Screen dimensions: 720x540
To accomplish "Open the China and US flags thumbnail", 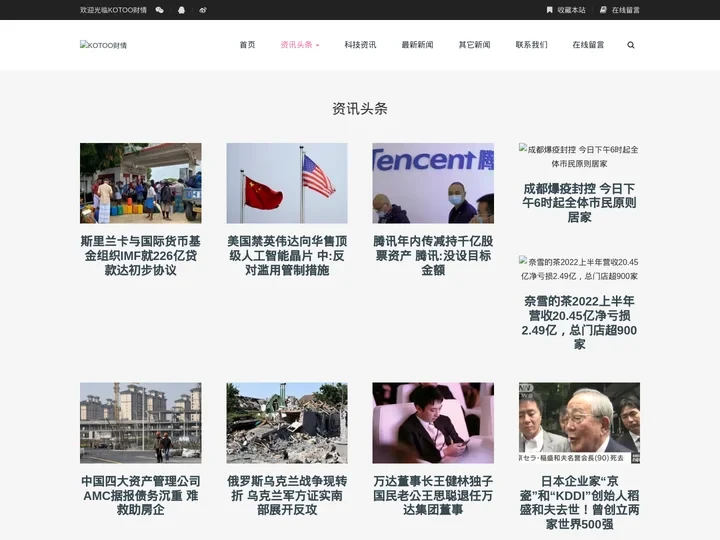I will click(x=287, y=183).
